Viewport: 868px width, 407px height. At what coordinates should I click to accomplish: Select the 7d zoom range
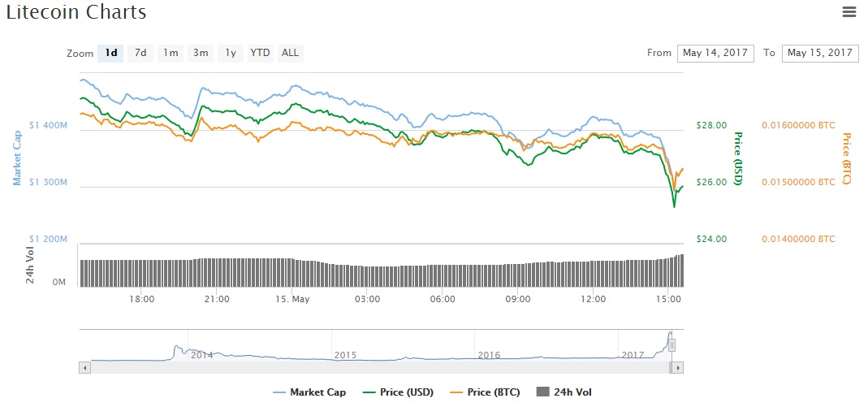[140, 53]
